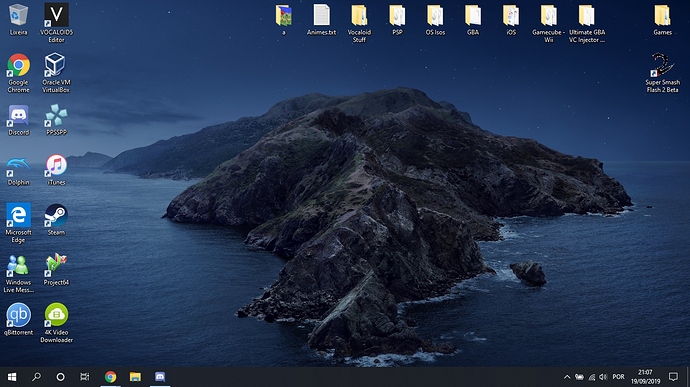Viewport: 690px width, 387px height.
Task: Select the Super Smash Flash 2 Beta shortcut
Action: tap(662, 73)
